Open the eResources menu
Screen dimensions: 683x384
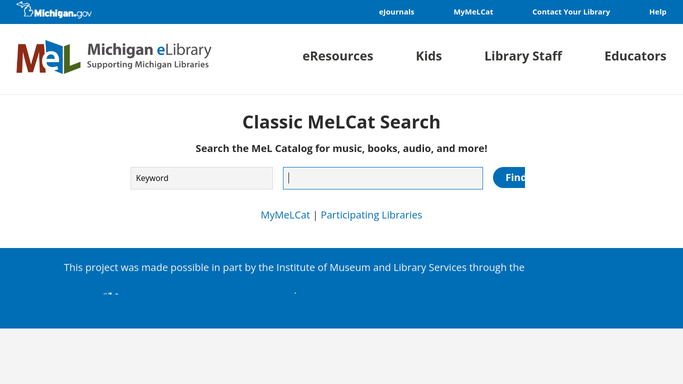pos(338,56)
